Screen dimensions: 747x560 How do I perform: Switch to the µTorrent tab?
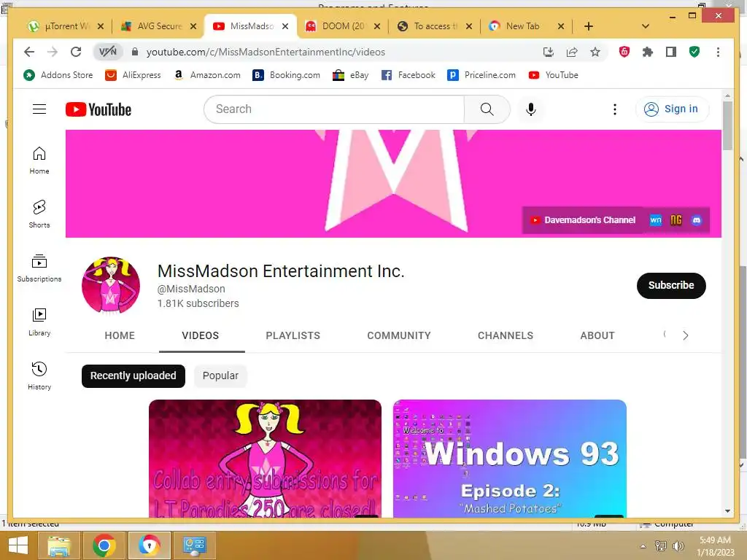coord(66,26)
